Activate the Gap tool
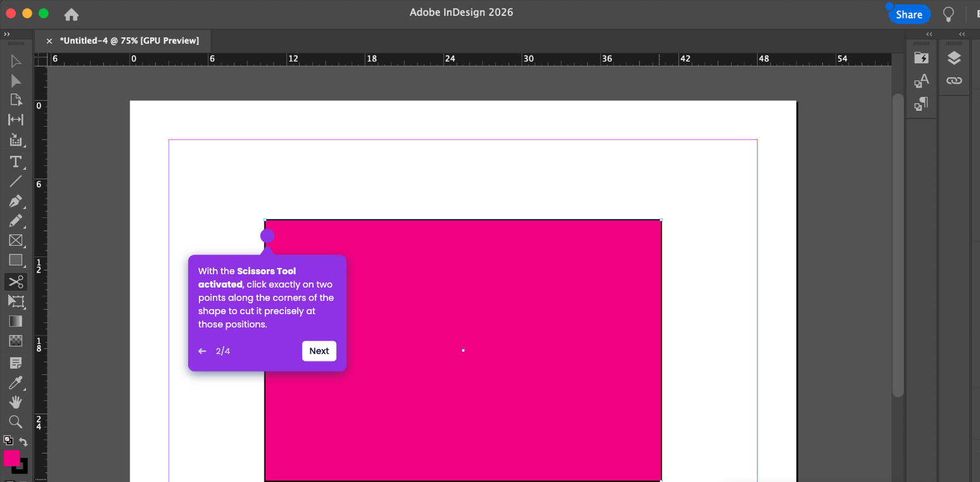Screen dimensions: 980x482 (16, 120)
